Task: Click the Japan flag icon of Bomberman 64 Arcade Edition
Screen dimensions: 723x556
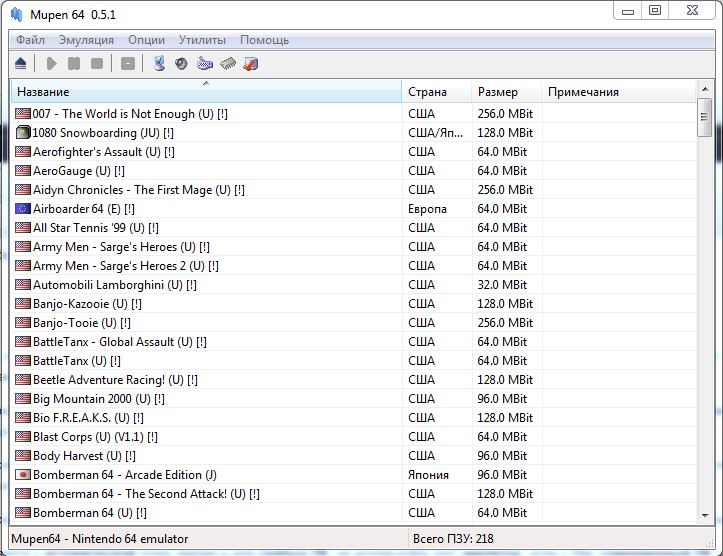Action: pyautogui.click(x=23, y=475)
